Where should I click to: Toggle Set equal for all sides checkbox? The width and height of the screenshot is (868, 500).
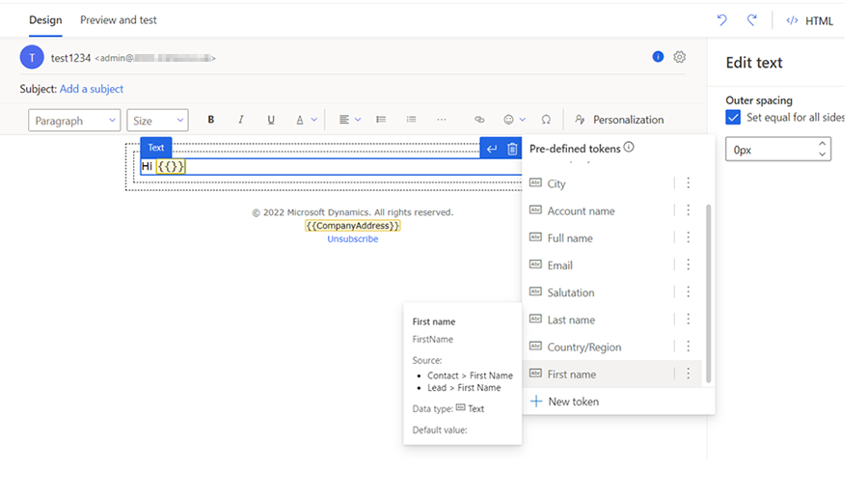[734, 117]
